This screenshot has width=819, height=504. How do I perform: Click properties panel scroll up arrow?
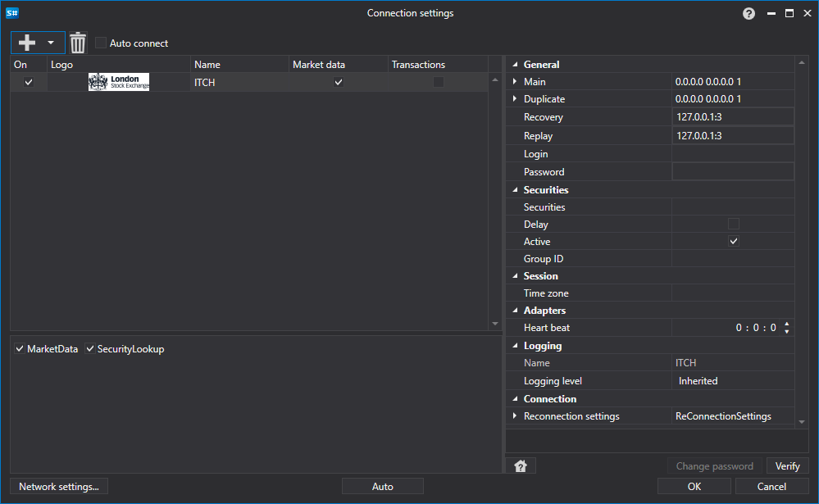[802, 62]
